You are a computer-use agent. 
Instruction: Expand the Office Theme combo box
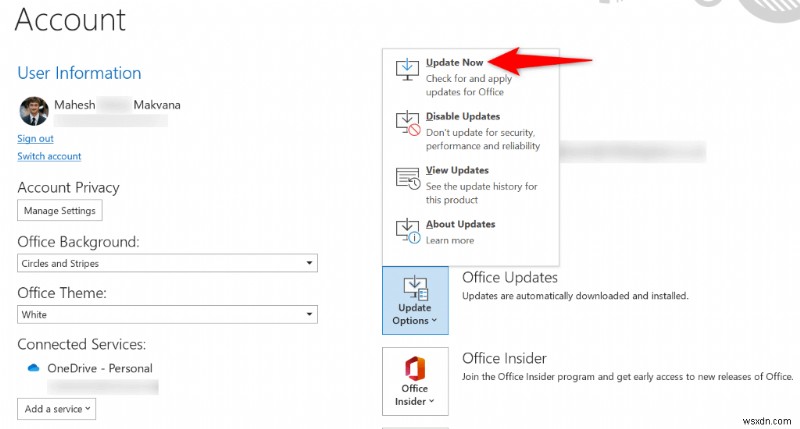coord(167,314)
